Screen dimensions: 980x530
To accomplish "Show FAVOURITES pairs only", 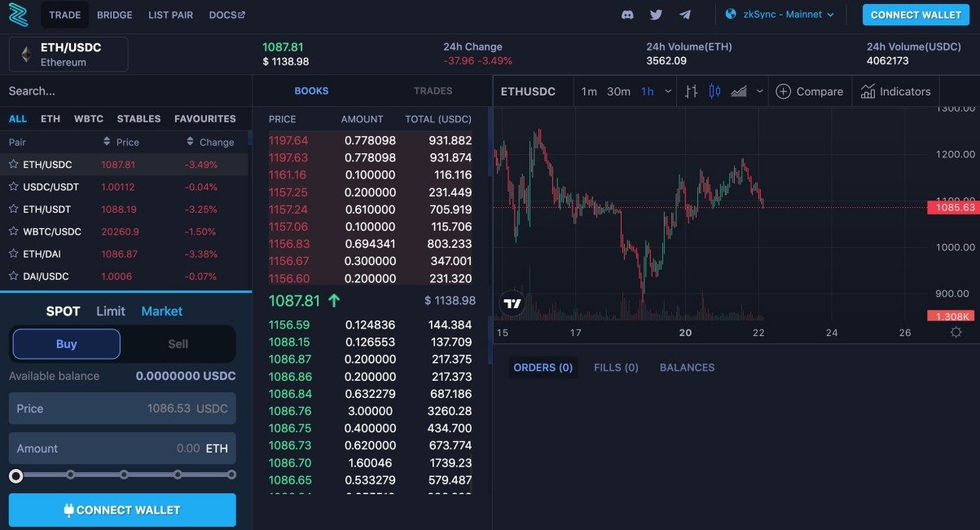I will coord(205,118).
